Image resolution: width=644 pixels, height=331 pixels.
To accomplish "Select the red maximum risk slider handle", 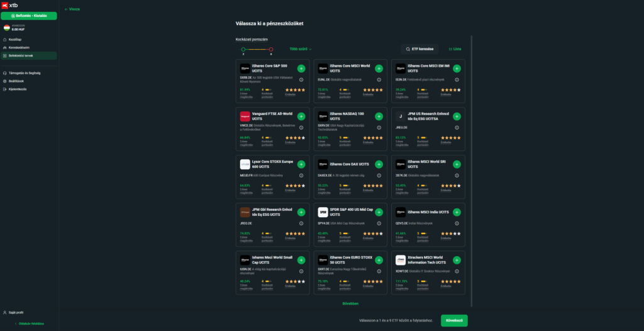I will [271, 49].
